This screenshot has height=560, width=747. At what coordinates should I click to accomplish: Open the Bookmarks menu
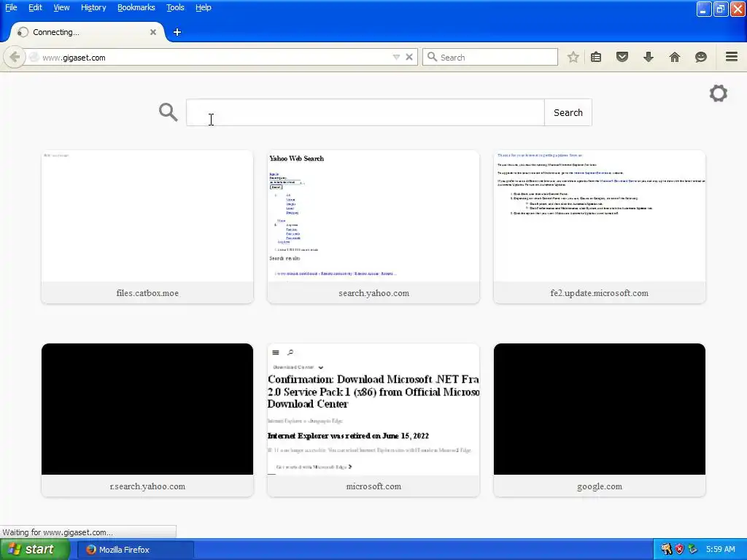click(x=136, y=7)
